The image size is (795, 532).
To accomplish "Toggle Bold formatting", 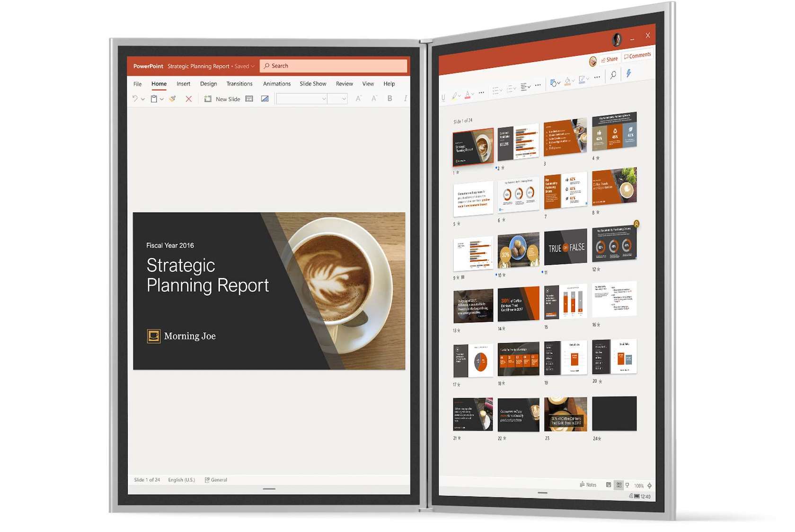I will [x=390, y=98].
